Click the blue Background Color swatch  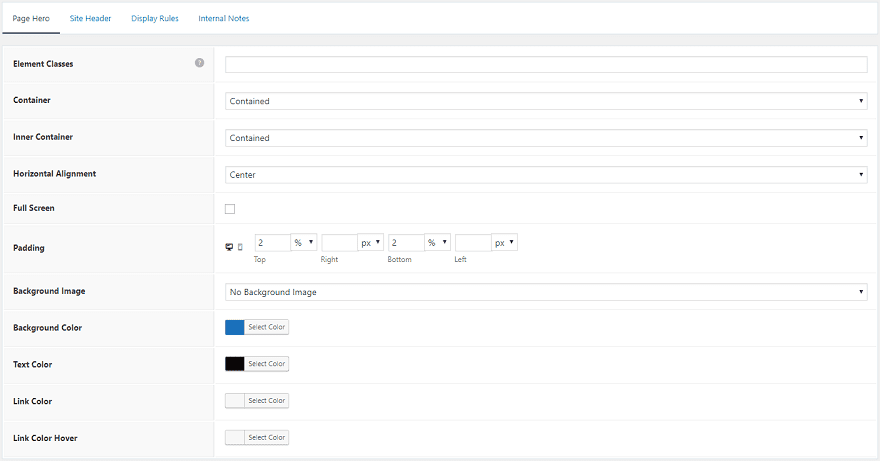click(235, 327)
